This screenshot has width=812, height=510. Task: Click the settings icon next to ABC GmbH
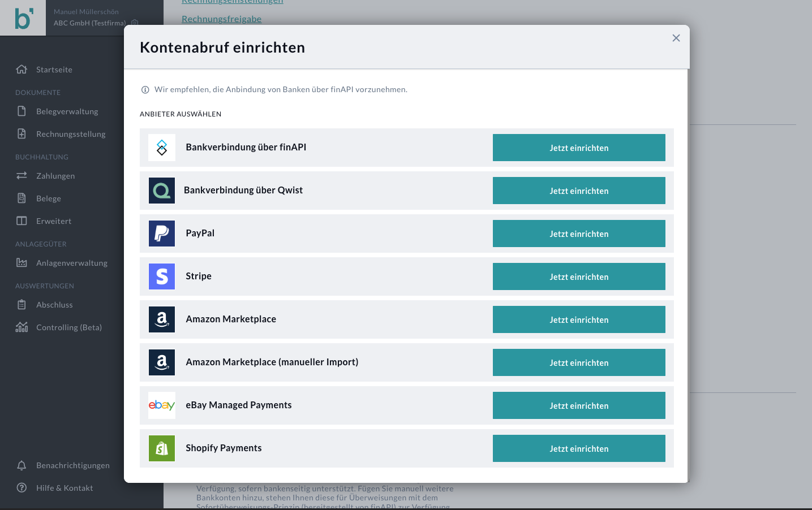[x=135, y=23]
